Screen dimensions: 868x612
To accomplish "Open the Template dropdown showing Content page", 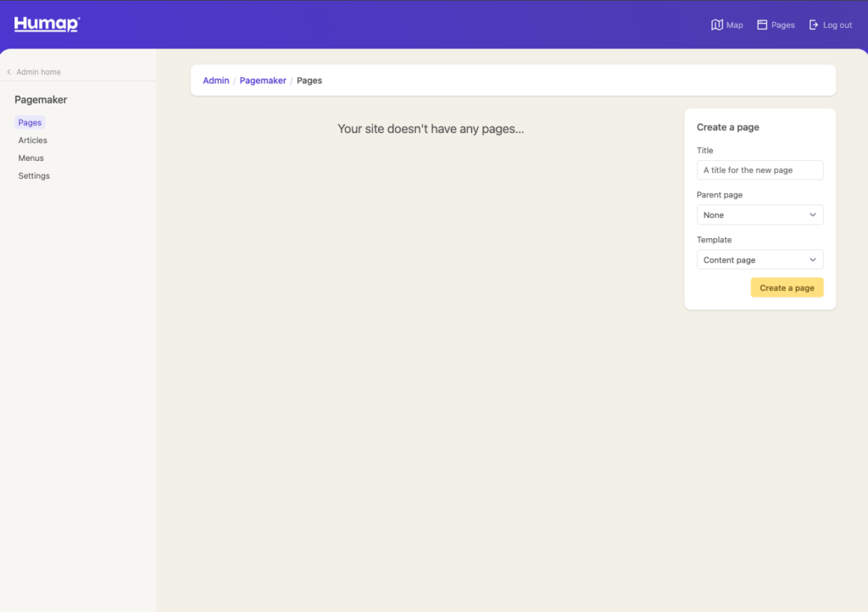I will coord(759,260).
